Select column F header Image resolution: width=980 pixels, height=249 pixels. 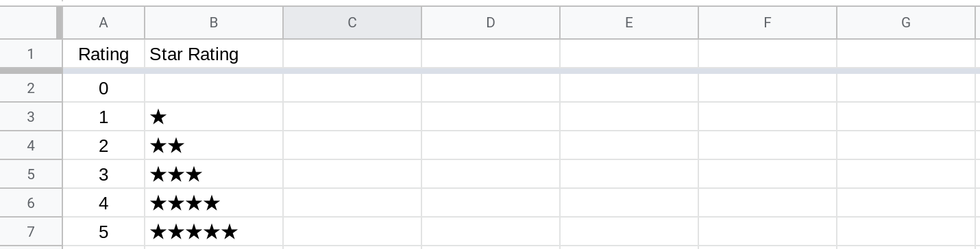click(768, 23)
